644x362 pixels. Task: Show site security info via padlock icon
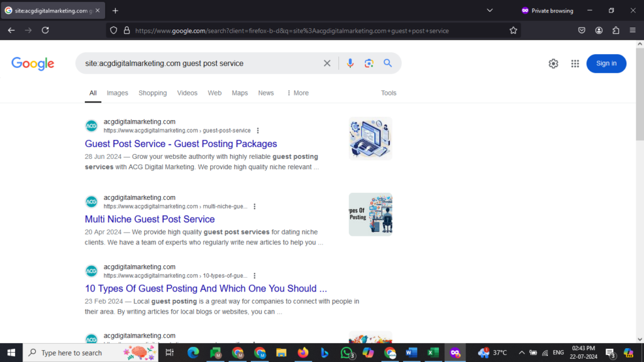126,30
